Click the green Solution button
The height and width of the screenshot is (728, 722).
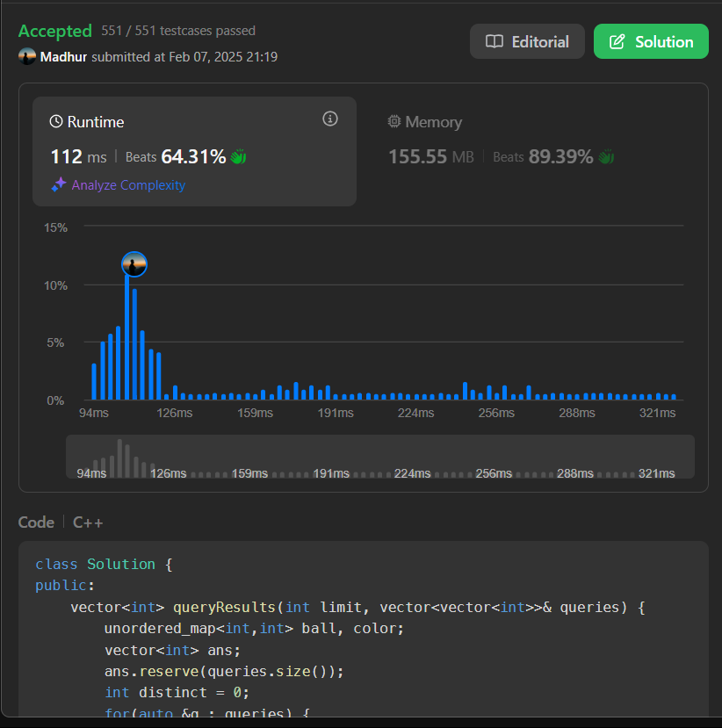(x=651, y=42)
